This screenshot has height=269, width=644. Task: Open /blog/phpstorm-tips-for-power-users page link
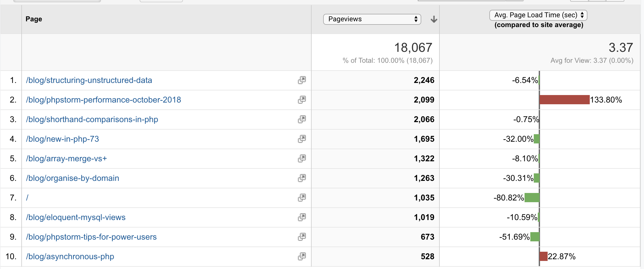click(91, 237)
